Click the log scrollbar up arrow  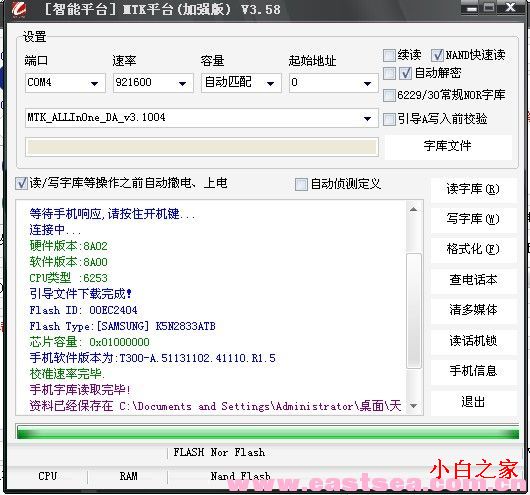coord(413,210)
